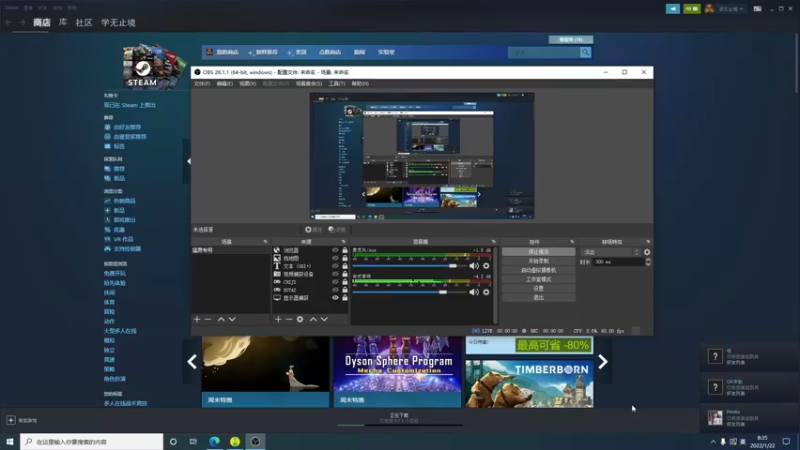The width and height of the screenshot is (800, 450).
Task: Toggle visibility of DOTA2 source
Action: (x=335, y=290)
